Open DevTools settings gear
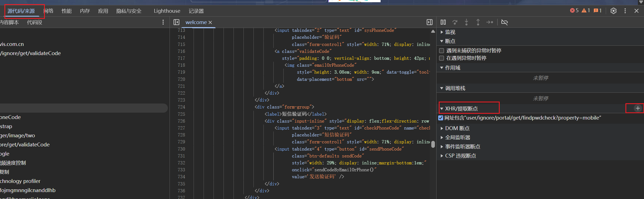The image size is (644, 199). point(614,11)
